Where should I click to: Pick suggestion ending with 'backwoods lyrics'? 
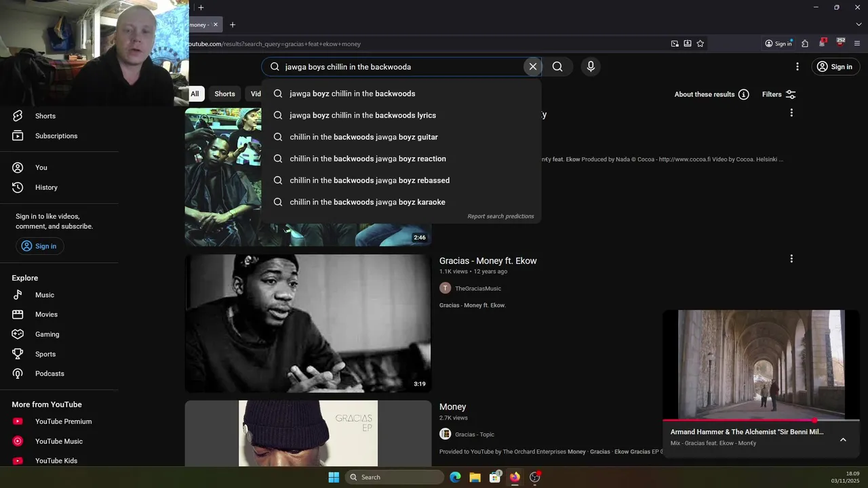401,115
